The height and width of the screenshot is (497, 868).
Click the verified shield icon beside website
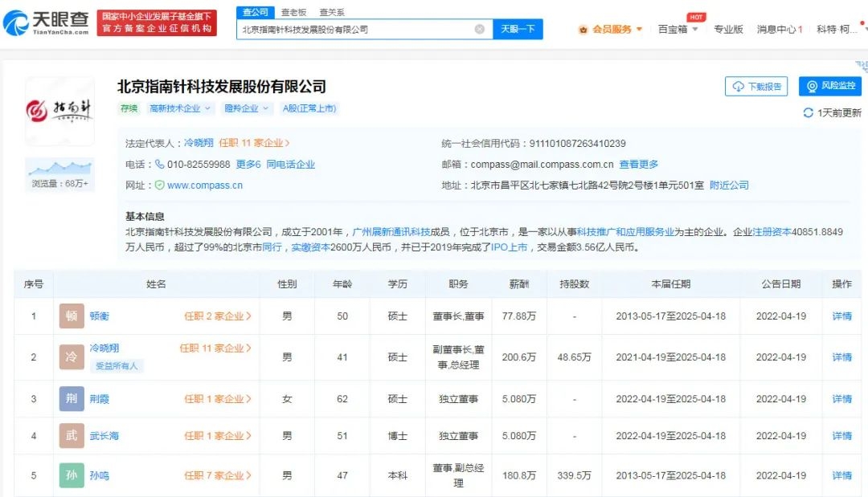click(159, 185)
